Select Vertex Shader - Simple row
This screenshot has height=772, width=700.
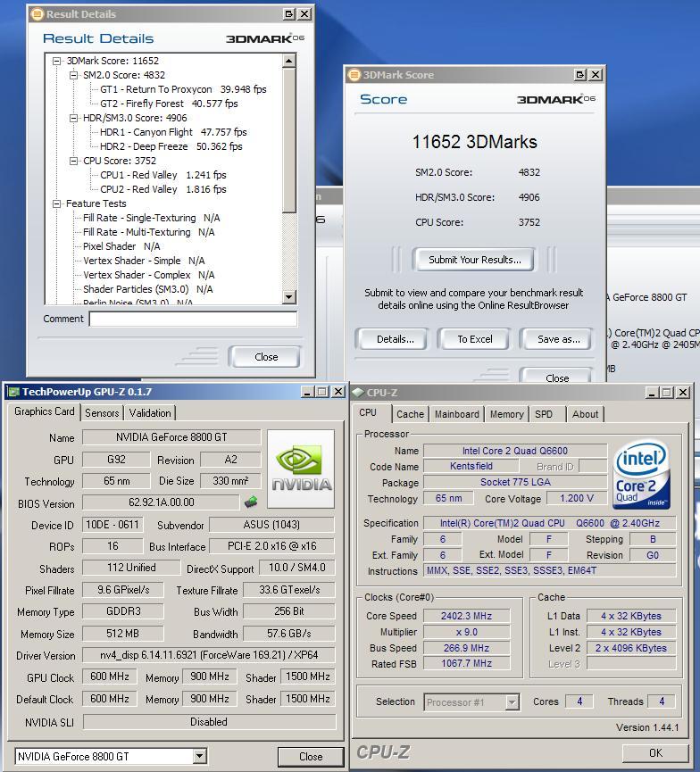coord(144,261)
